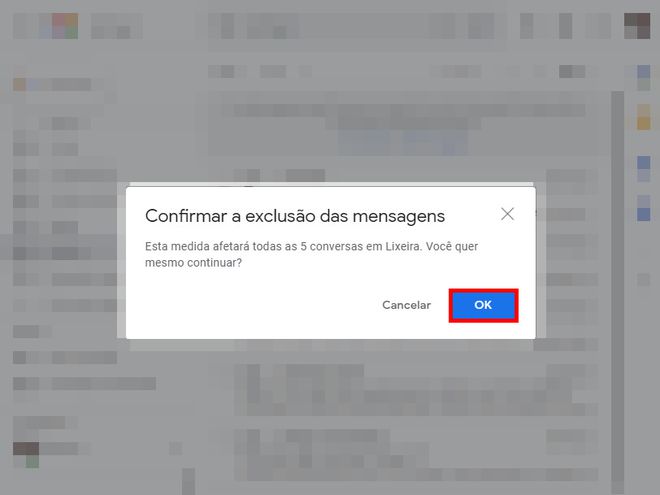Screen dimensions: 660x495
Task: Click the blurred settings icon in the top bar
Action: 565,26
